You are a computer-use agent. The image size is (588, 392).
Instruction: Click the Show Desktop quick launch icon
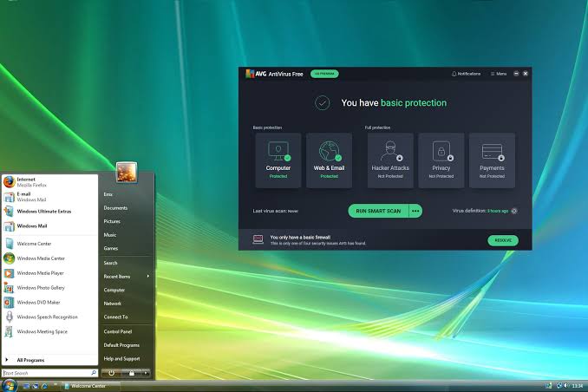pos(26,386)
